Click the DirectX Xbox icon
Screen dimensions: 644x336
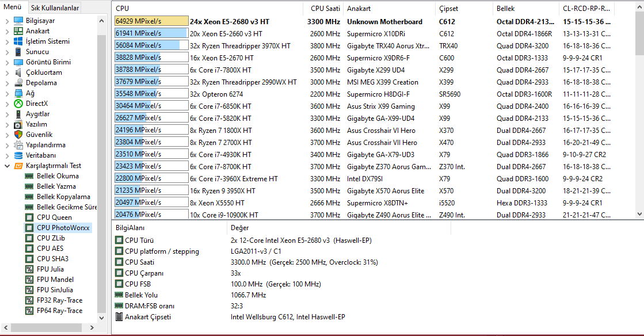point(18,104)
